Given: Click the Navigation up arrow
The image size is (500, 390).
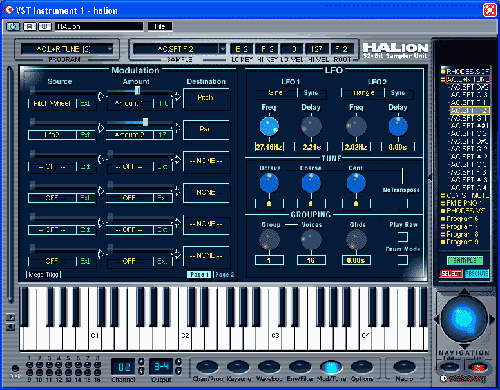Looking at the screenshot, I should [464, 292].
